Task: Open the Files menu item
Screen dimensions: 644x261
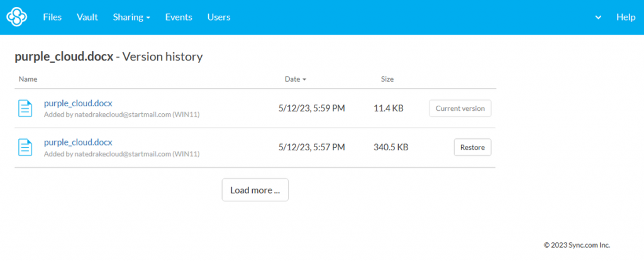Action: pos(52,17)
